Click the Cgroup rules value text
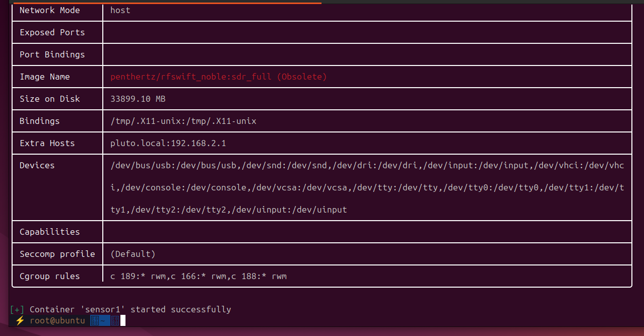Image resolution: width=644 pixels, height=336 pixels. click(x=198, y=276)
